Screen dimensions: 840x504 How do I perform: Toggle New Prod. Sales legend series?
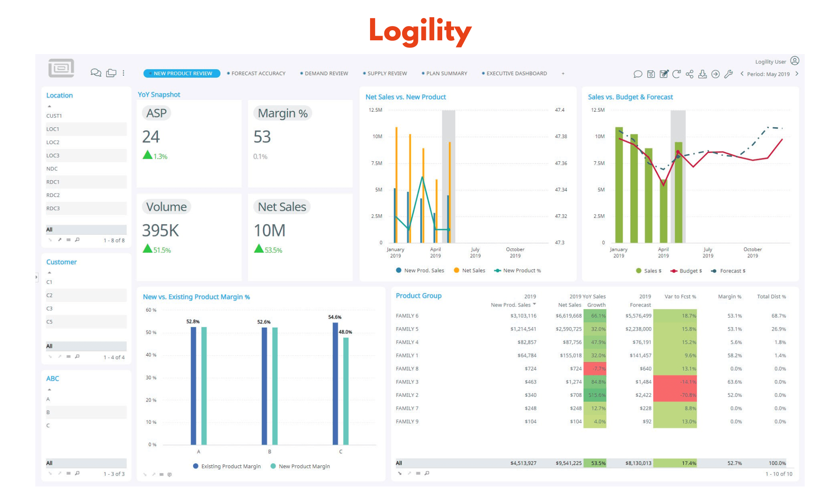click(420, 270)
